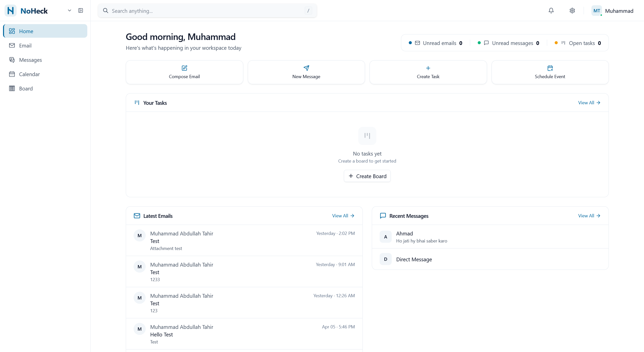Open the Calendar sidebar item
The height and width of the screenshot is (352, 644).
coord(29,74)
